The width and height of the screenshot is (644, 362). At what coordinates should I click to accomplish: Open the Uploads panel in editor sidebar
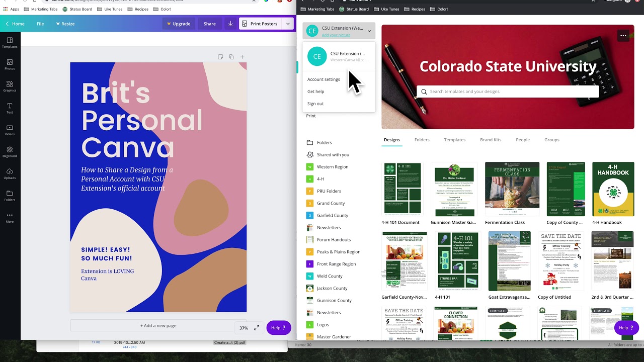(10, 174)
